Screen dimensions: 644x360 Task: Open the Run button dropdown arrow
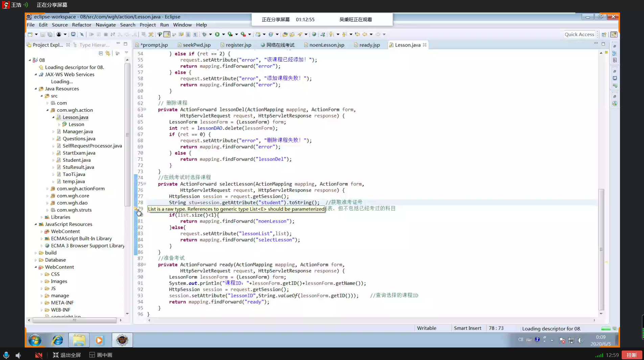223,34
